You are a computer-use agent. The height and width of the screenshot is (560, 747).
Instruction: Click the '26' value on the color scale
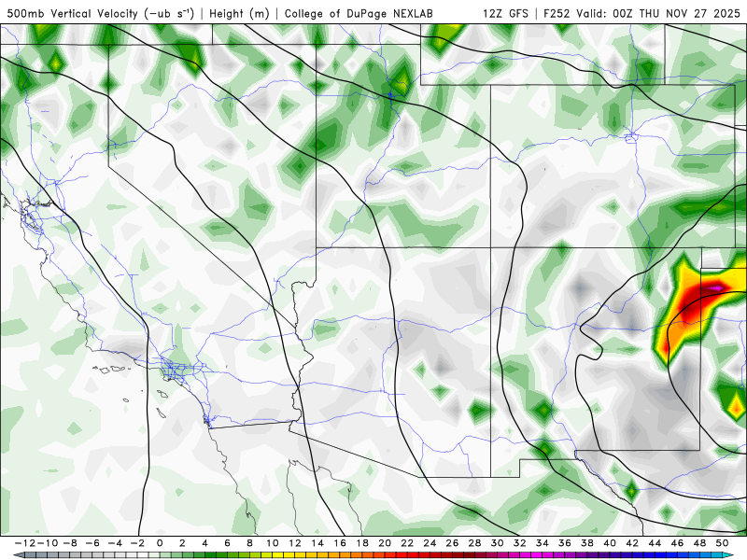pyautogui.click(x=452, y=543)
